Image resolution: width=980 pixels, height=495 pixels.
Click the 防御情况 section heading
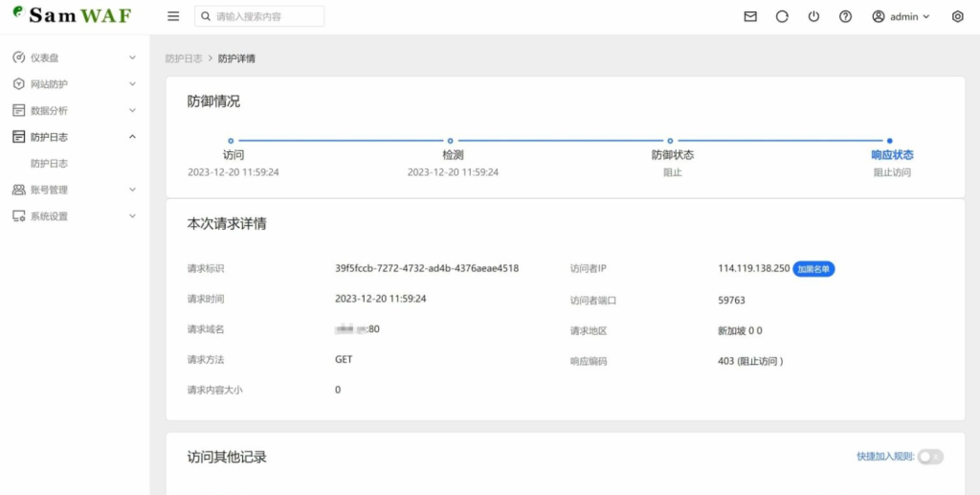213,101
